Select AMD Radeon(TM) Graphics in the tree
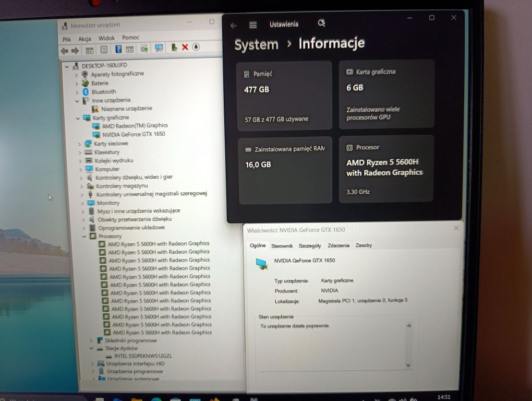The image size is (532, 401). [x=135, y=126]
